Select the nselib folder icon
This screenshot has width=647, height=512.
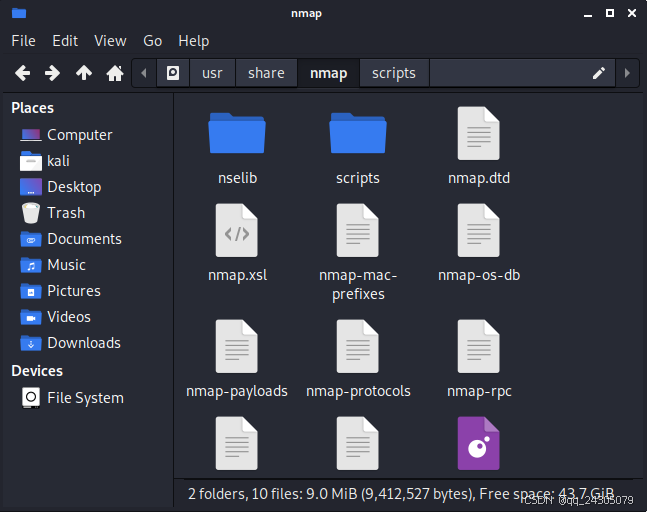point(237,133)
